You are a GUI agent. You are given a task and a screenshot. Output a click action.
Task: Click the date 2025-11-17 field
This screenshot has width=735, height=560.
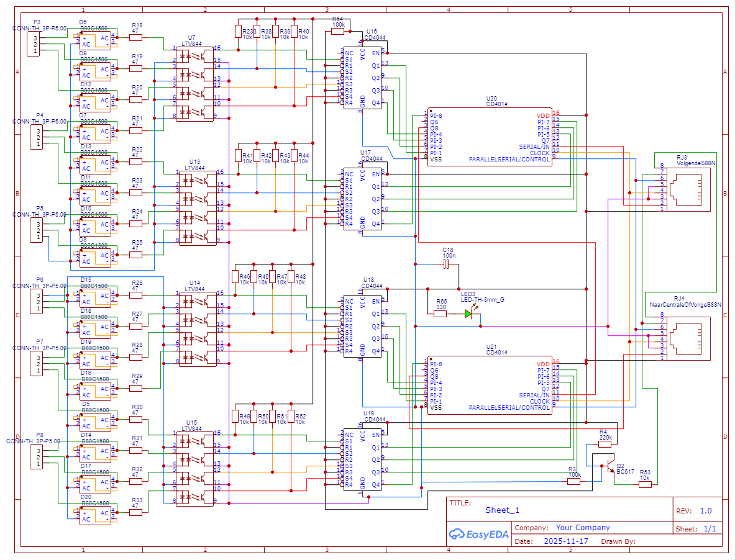565,541
